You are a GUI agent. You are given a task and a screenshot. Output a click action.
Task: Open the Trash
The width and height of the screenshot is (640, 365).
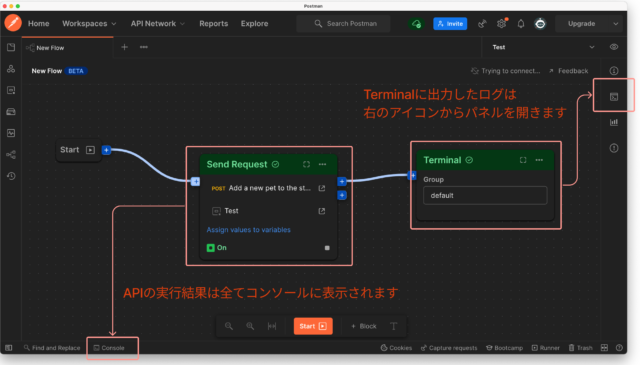pyautogui.click(x=580, y=348)
